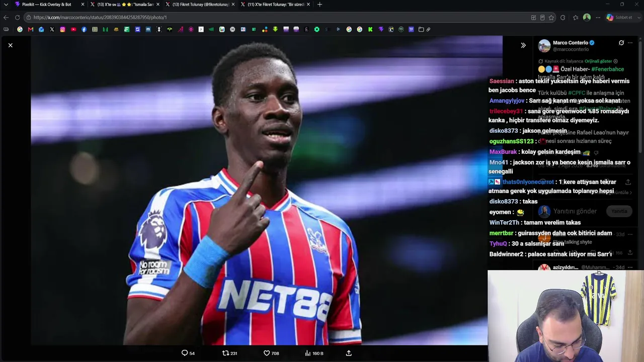Image resolution: width=644 pixels, height=362 pixels.
Task: Open the Grok icon on Marco's tweet
Action: (621, 43)
